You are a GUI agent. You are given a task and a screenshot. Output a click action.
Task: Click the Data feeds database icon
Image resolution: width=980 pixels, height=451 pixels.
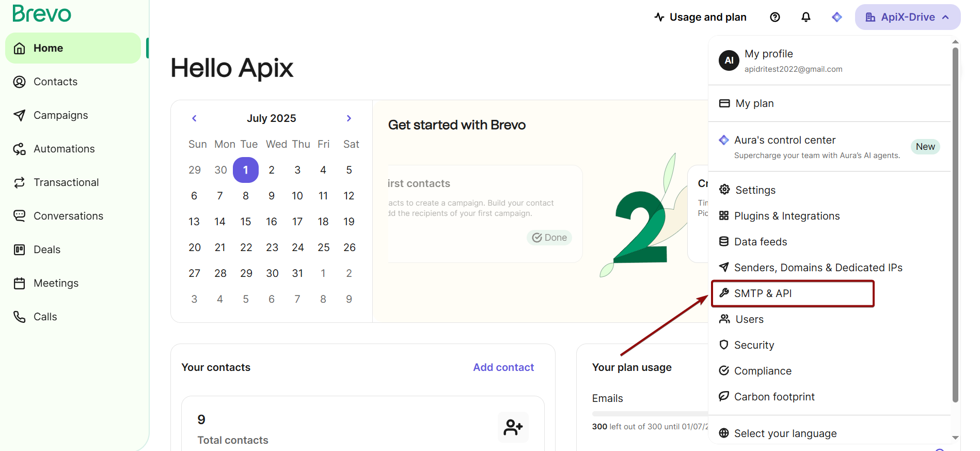point(724,241)
